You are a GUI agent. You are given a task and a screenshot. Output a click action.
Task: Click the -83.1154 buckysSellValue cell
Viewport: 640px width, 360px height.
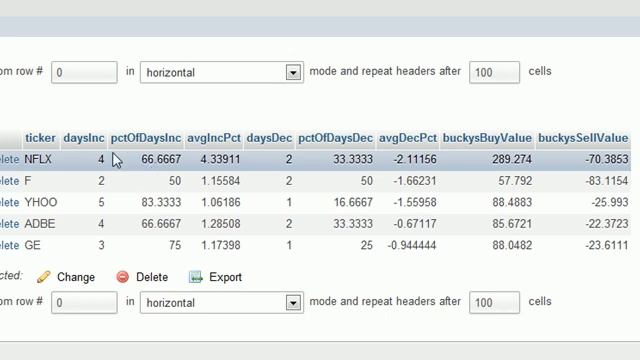coord(607,181)
